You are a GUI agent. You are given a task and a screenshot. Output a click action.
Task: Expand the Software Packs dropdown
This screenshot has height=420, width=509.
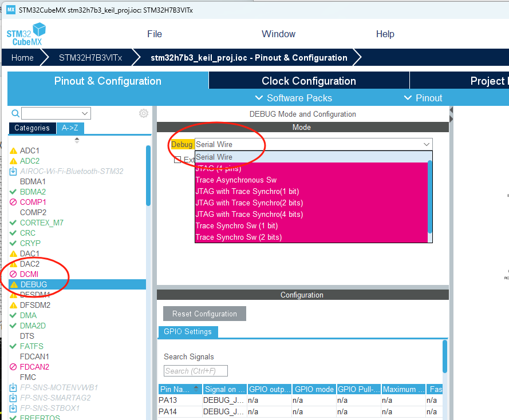click(x=294, y=98)
